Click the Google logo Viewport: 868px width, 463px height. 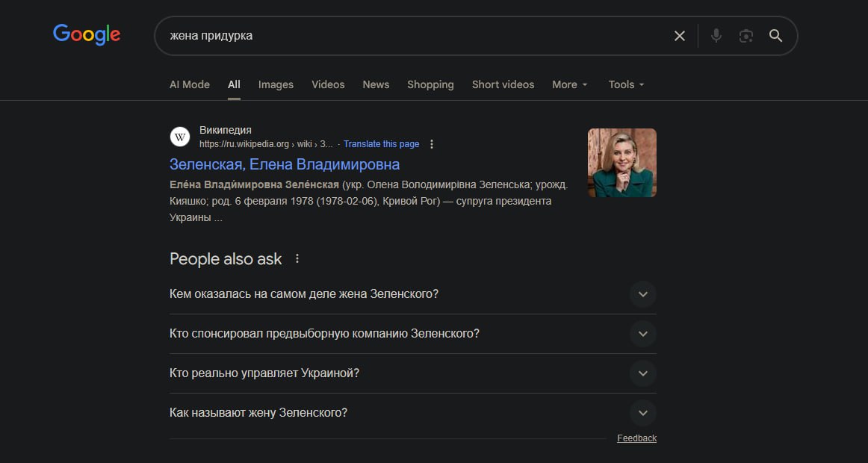87,34
